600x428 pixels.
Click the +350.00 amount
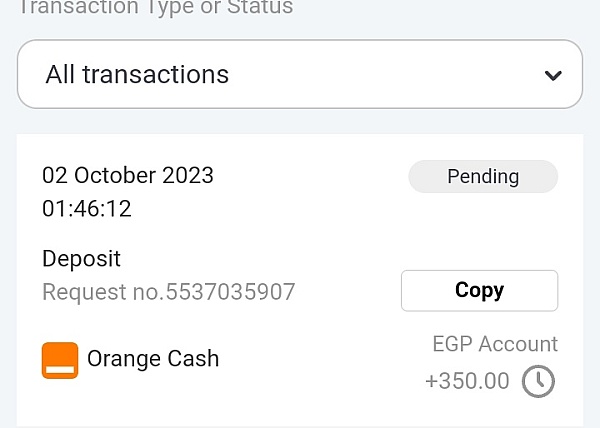tap(467, 381)
